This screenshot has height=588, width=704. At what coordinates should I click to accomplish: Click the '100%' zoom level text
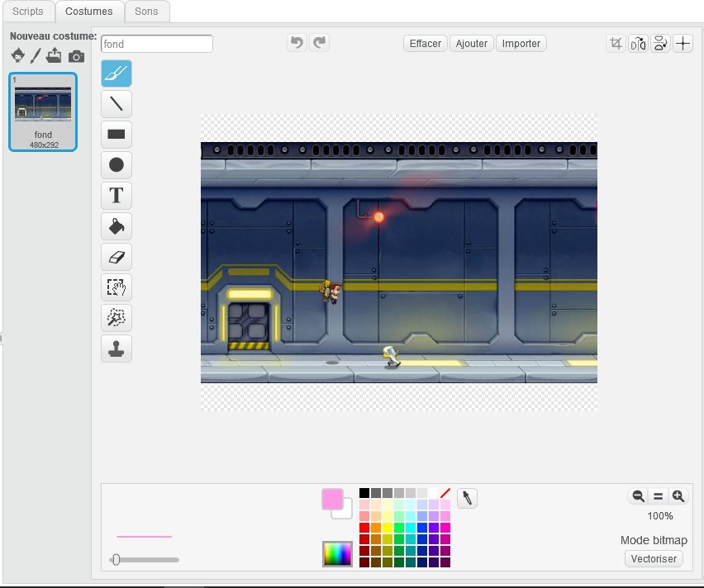tap(660, 515)
